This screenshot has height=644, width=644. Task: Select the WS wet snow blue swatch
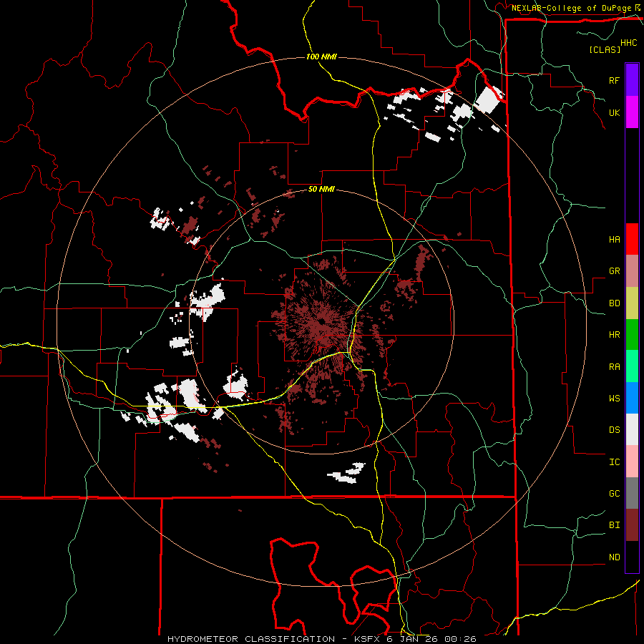(x=632, y=398)
